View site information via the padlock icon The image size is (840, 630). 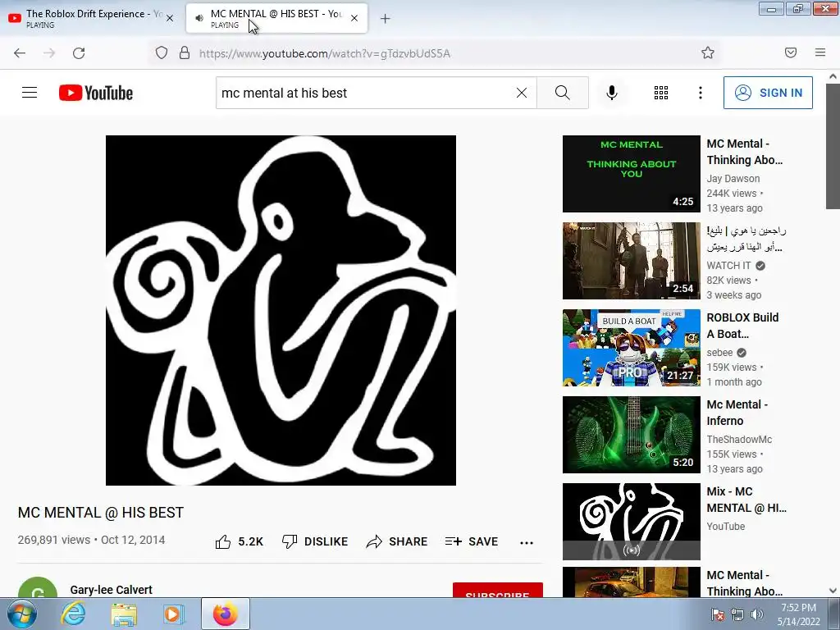(185, 52)
